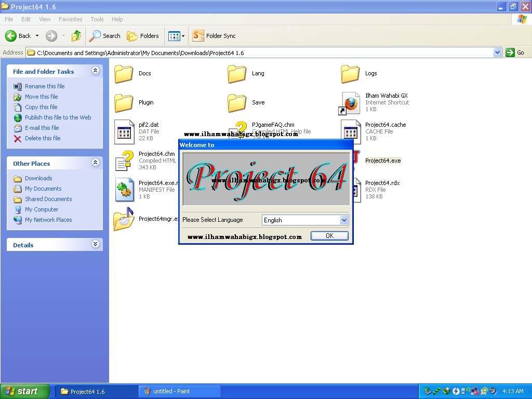Click the Project64.exe file name
Screen dimensions: 532x399
pyautogui.click(x=383, y=161)
